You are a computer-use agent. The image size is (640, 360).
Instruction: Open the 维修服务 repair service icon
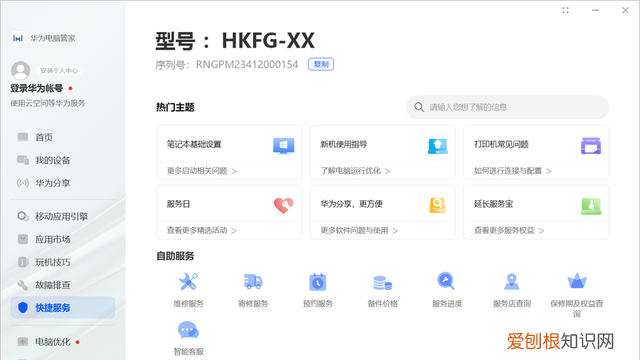pyautogui.click(x=188, y=282)
